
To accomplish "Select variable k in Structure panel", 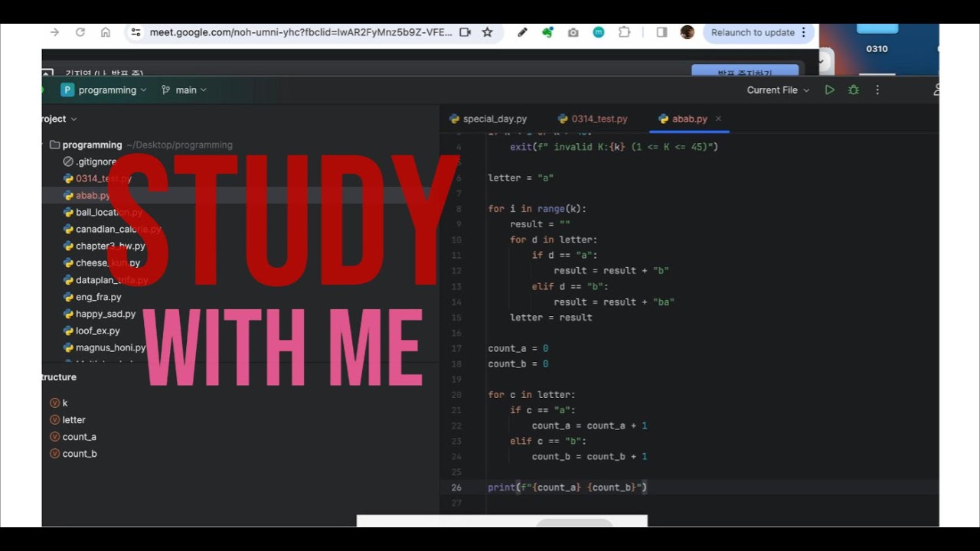I will tap(59, 403).
